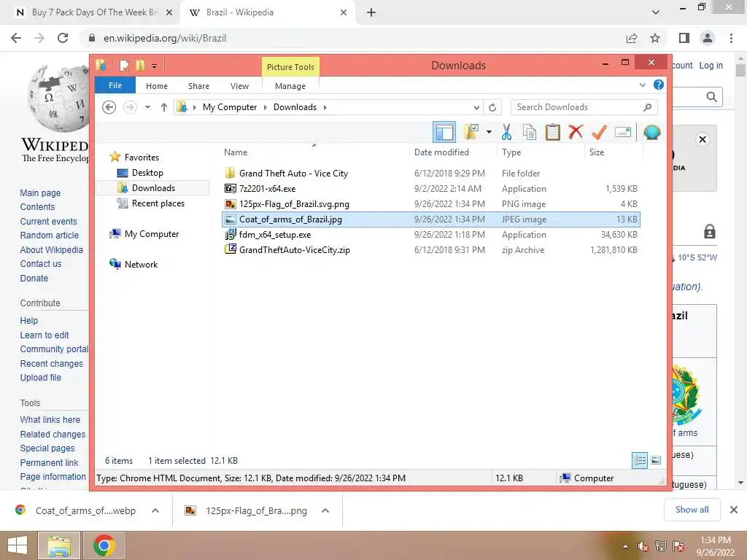Click the Rename icon in toolbar
Viewport: 747px width, 560px height.
(x=623, y=132)
